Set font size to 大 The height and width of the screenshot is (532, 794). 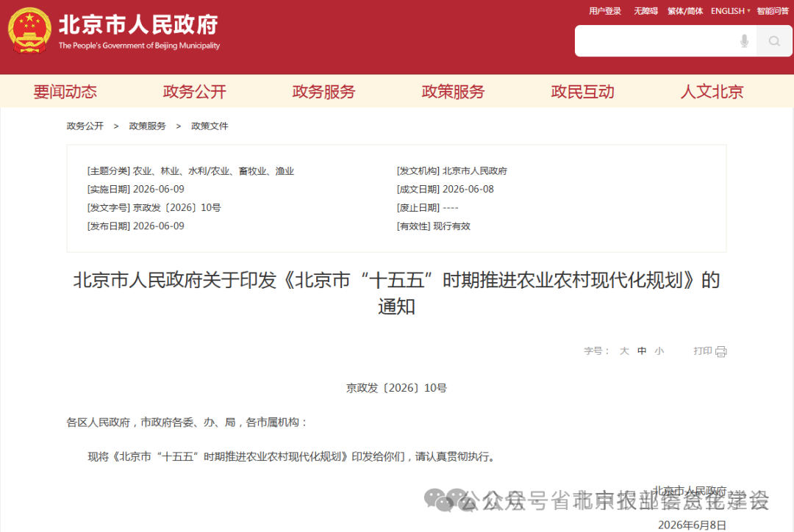624,351
